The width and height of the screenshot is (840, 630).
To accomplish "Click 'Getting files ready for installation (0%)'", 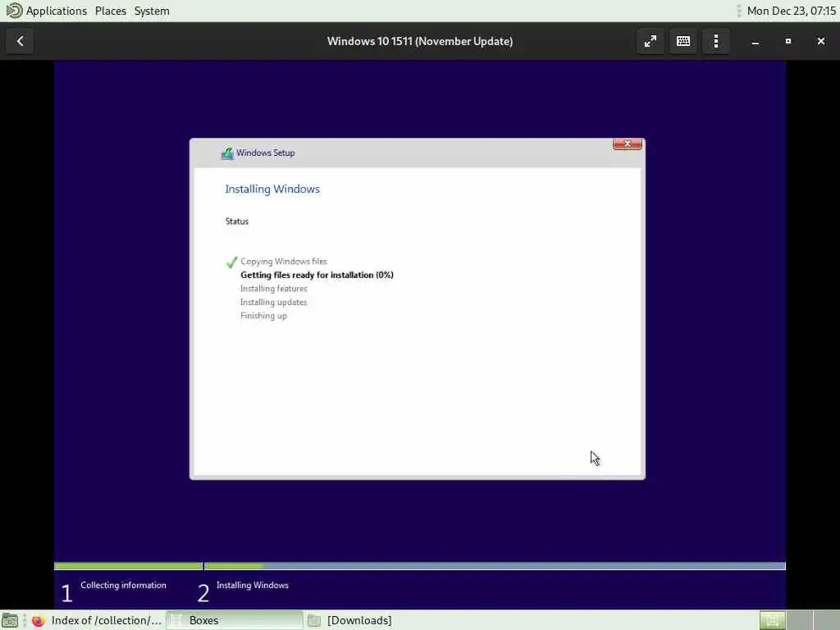I will [x=317, y=275].
